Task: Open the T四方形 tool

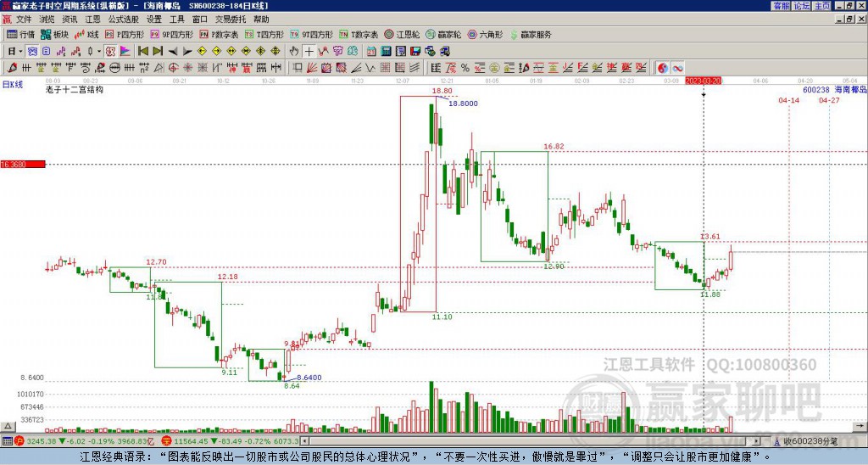Action: pyautogui.click(x=264, y=34)
